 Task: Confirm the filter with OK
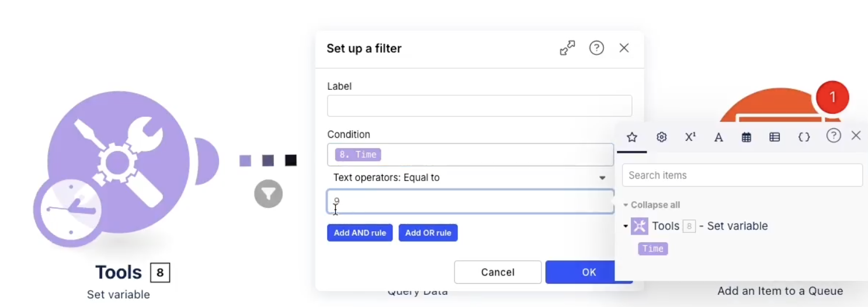(589, 272)
